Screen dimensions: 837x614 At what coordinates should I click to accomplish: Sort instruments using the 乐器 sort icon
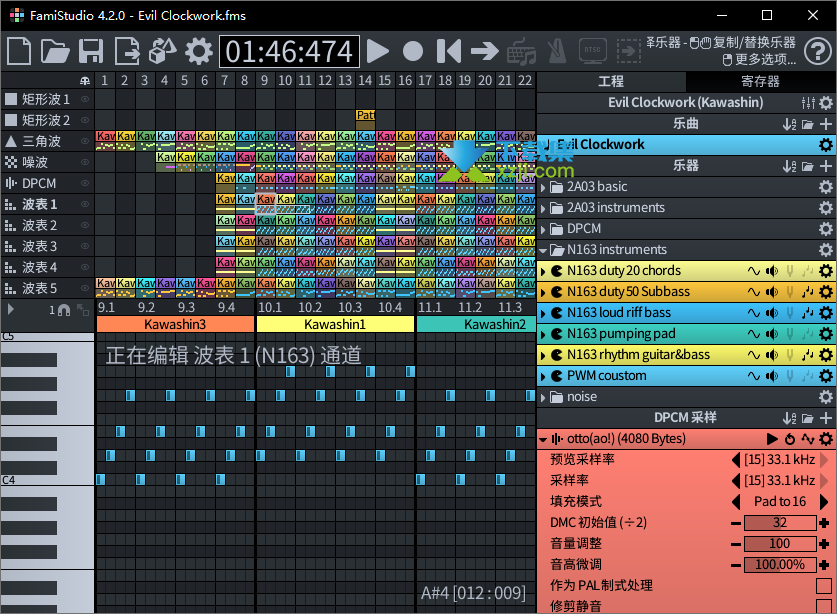tap(789, 166)
